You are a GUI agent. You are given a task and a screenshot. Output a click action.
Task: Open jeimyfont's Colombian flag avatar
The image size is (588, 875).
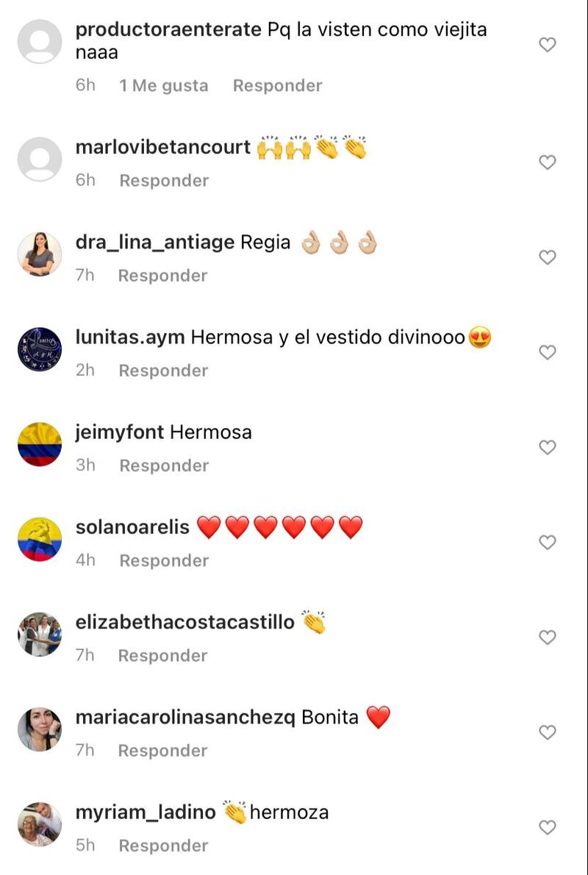40,444
